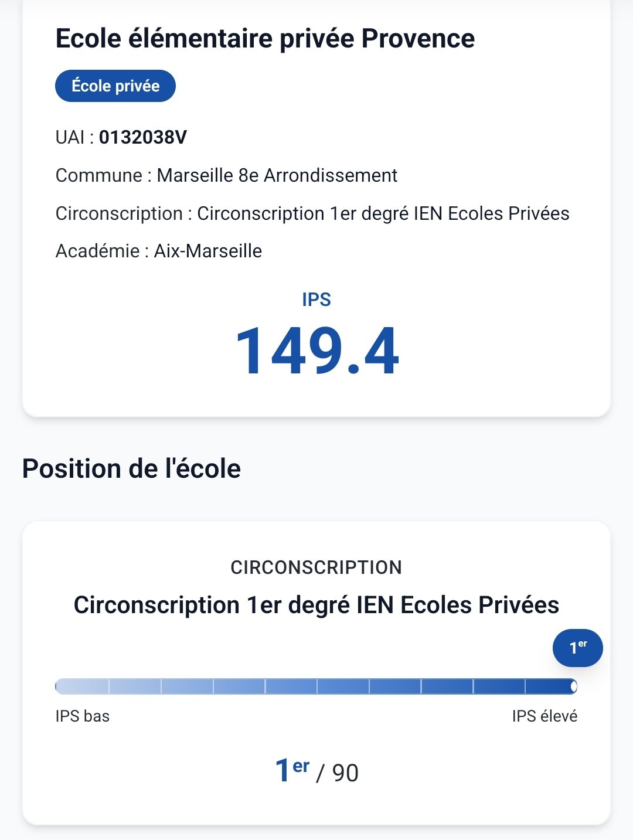Click the lightest left segment of IPS bar
633x840 pixels.
click(82, 686)
